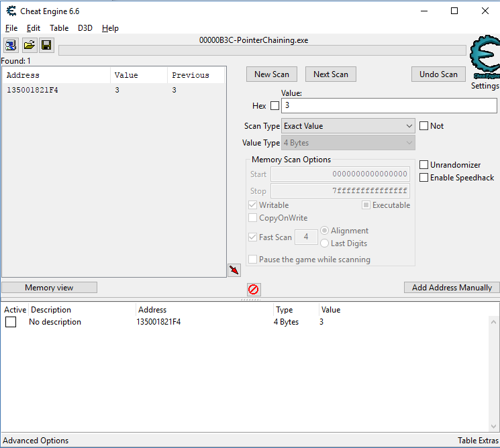500x448 pixels.
Task: Click the Previous column header in results
Action: point(196,75)
